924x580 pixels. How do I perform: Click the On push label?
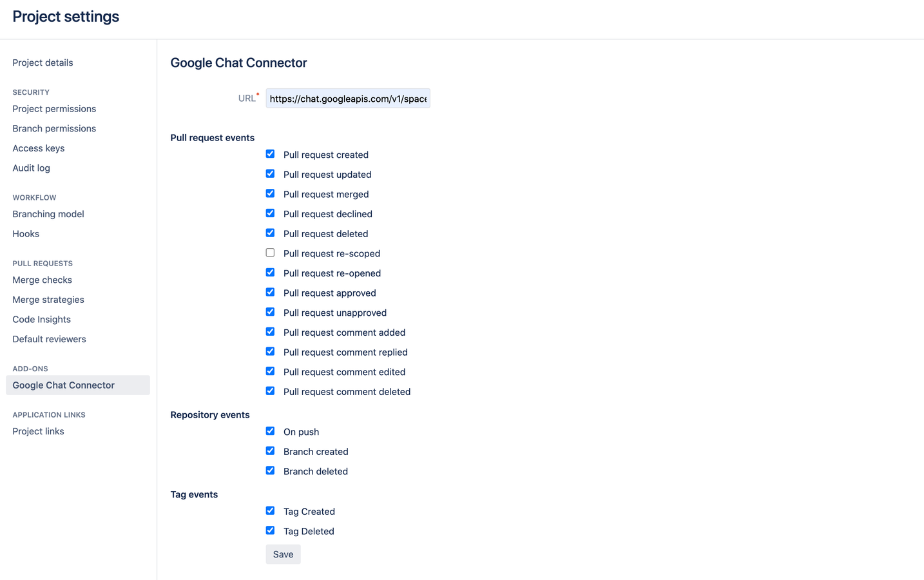[301, 432]
